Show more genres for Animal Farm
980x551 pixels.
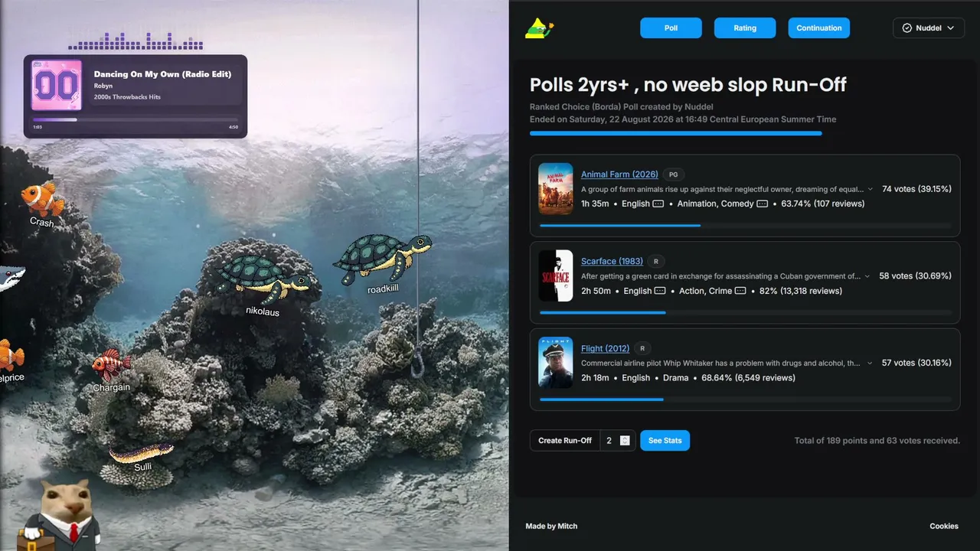[762, 204]
